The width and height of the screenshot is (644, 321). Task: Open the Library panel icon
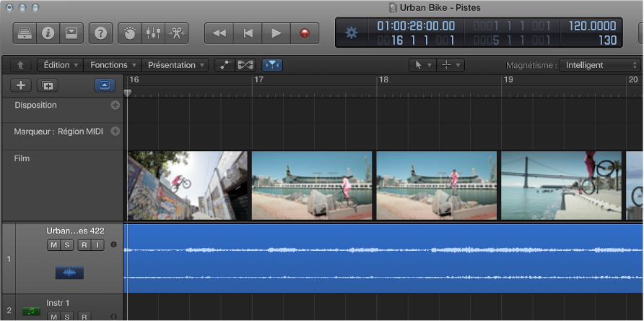tap(25, 33)
